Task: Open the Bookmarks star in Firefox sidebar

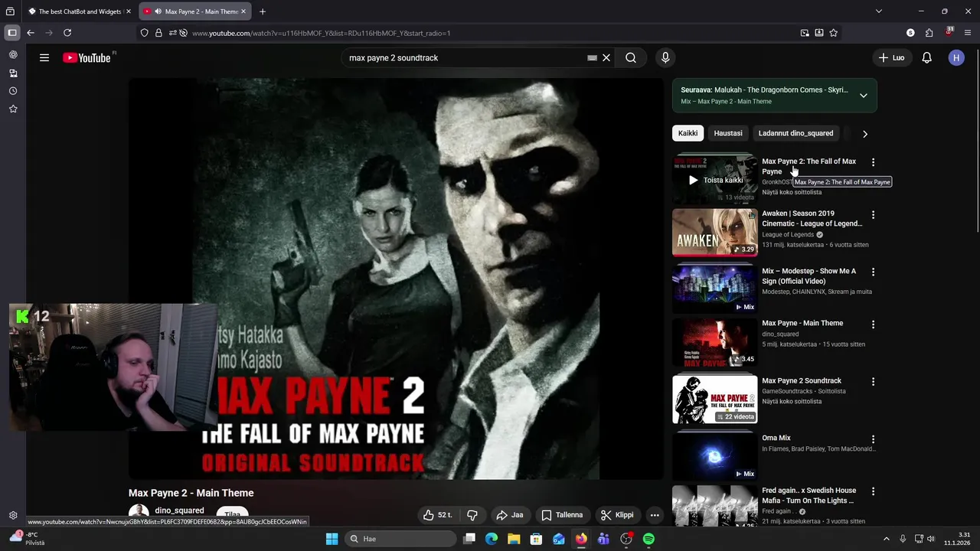Action: pyautogui.click(x=13, y=109)
